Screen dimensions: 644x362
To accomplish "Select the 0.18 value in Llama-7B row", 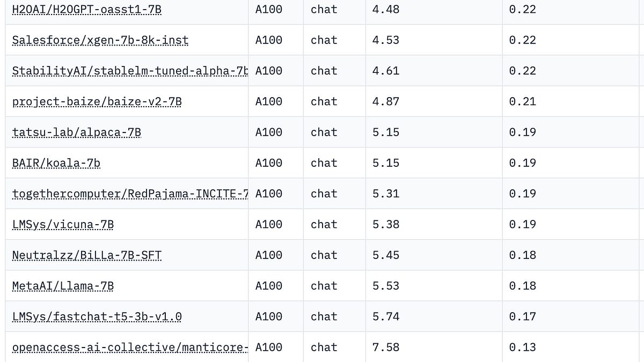I will coord(522,286).
